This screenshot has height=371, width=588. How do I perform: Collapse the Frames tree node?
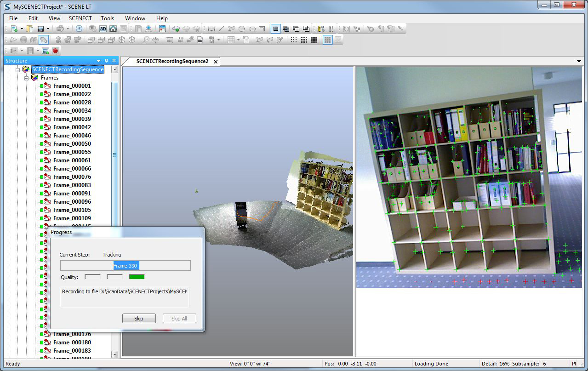coord(26,78)
